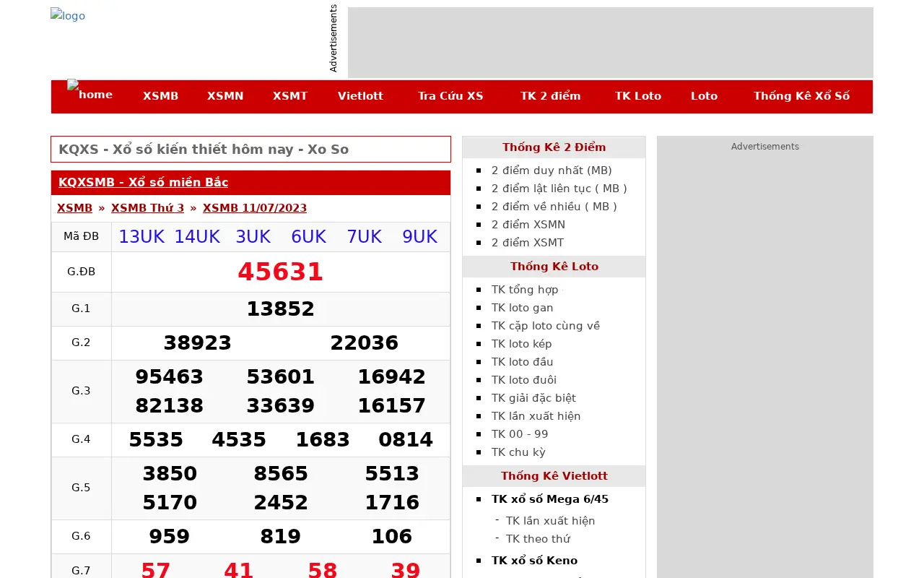Click the 2 điểm XSMT link
This screenshot has width=924, height=578.
528,243
